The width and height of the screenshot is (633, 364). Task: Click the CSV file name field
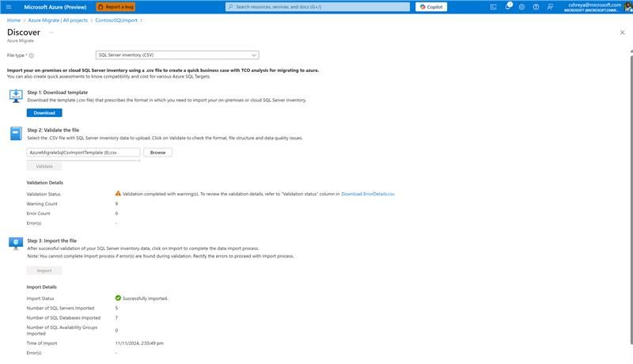[83, 153]
